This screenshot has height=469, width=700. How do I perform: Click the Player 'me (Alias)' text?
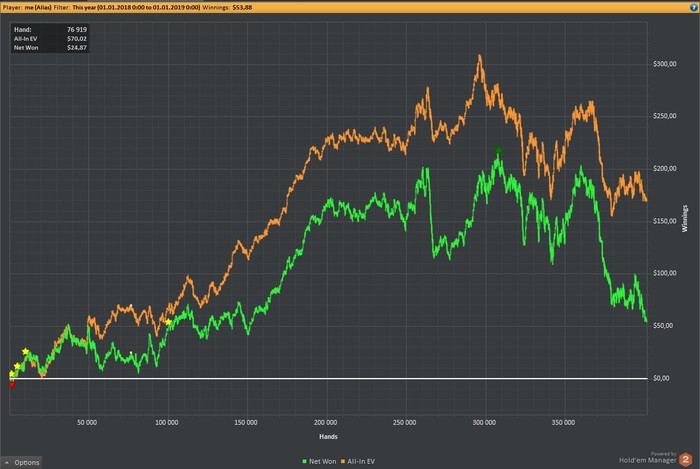(38, 7)
